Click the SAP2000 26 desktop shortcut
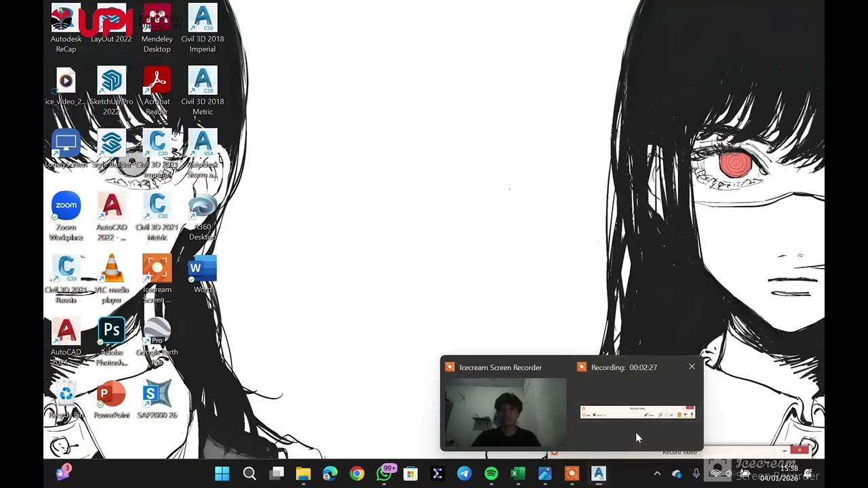This screenshot has width=868, height=488. 157,400
